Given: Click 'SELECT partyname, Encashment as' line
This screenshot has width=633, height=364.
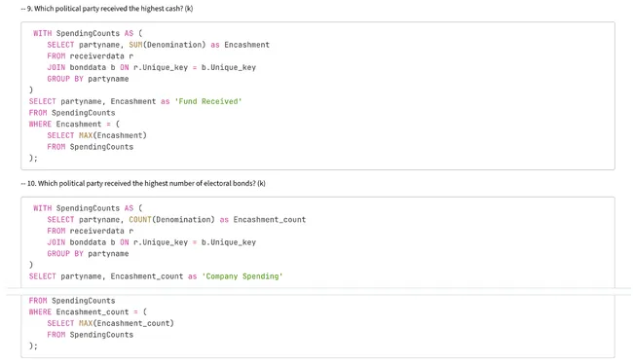Looking at the screenshot, I should 135,101.
